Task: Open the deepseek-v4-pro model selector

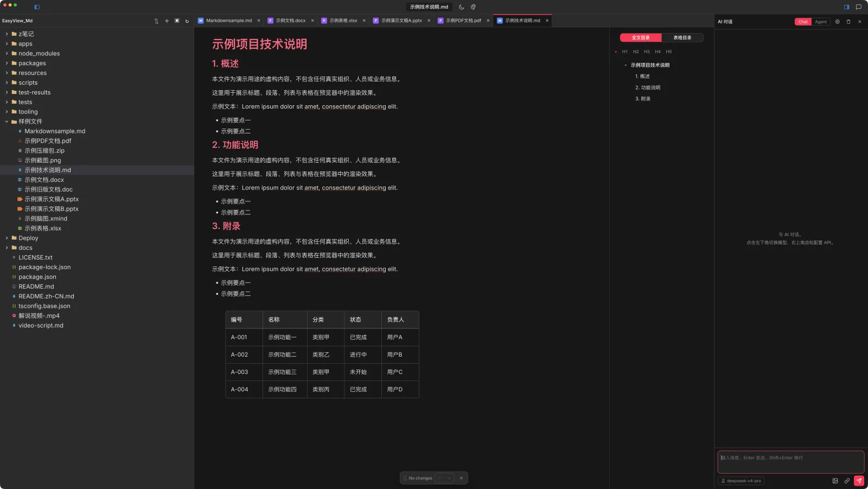Action: pos(741,481)
